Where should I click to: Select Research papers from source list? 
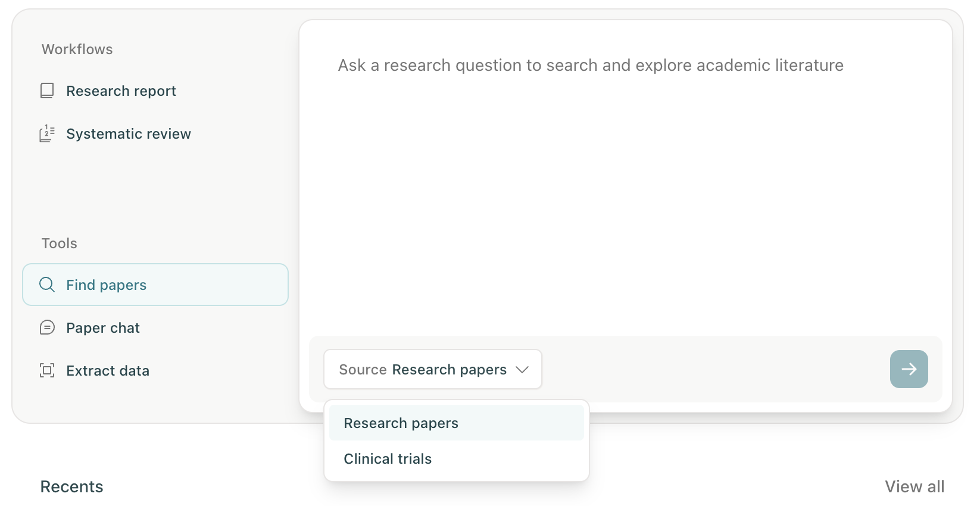[x=401, y=423]
